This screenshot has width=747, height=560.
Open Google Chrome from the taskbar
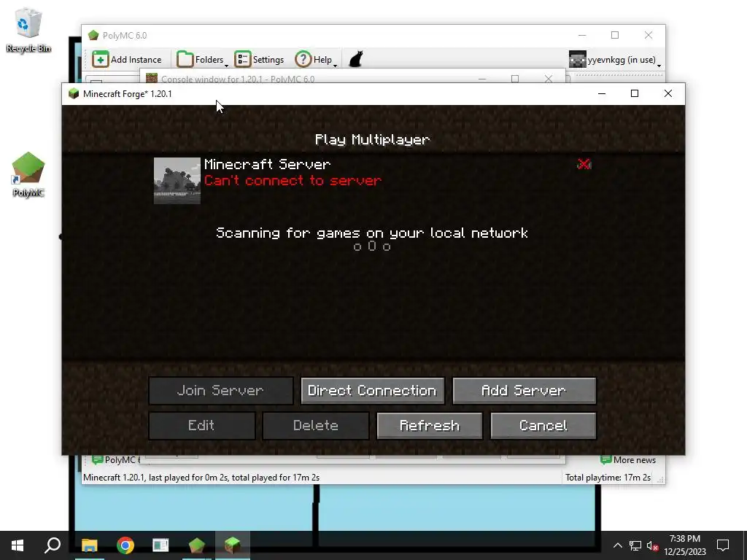pyautogui.click(x=125, y=545)
